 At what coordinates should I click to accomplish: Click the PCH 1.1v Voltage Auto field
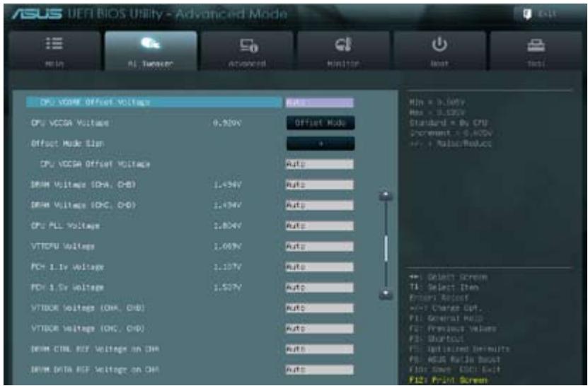click(320, 267)
